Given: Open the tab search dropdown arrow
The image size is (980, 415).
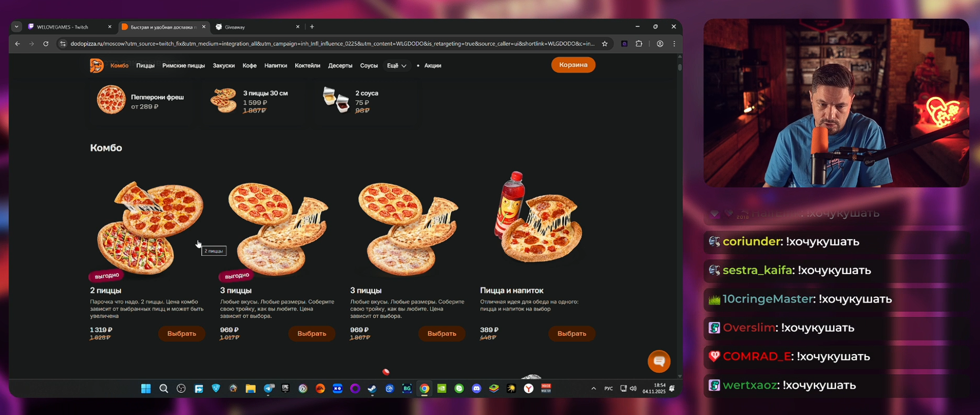Looking at the screenshot, I should coord(16,27).
